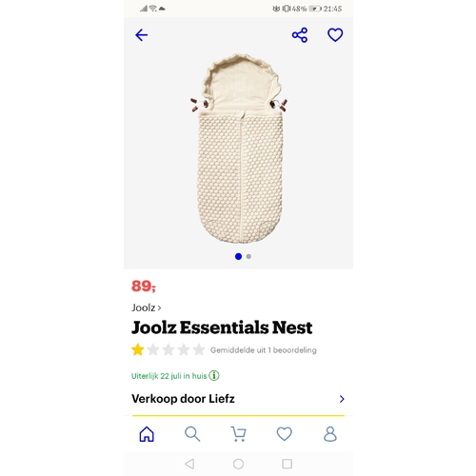Image resolution: width=476 pixels, height=476 pixels.
Task: Open the shopping cart
Action: point(238,434)
